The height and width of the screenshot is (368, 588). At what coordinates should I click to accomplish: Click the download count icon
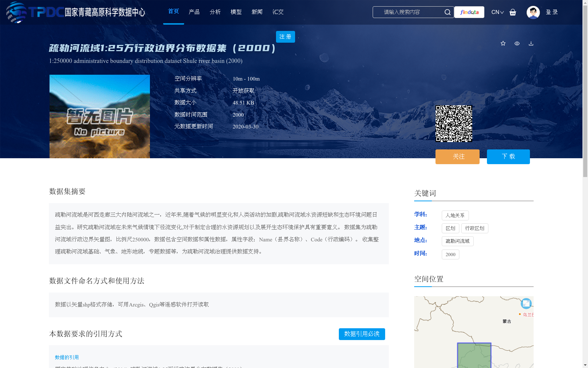click(531, 43)
